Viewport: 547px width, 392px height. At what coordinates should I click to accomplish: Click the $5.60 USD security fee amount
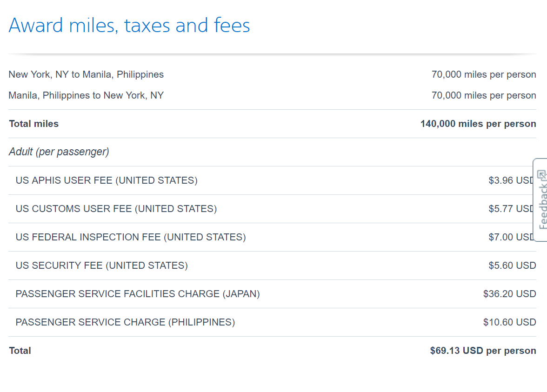[x=512, y=266]
